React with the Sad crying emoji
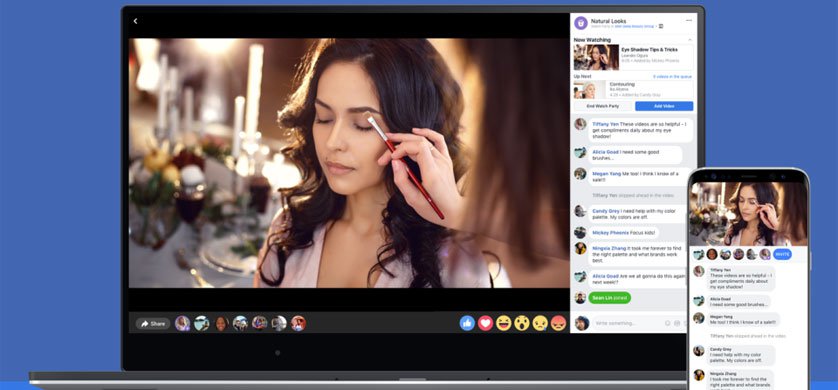The width and height of the screenshot is (838, 390). pos(540,323)
